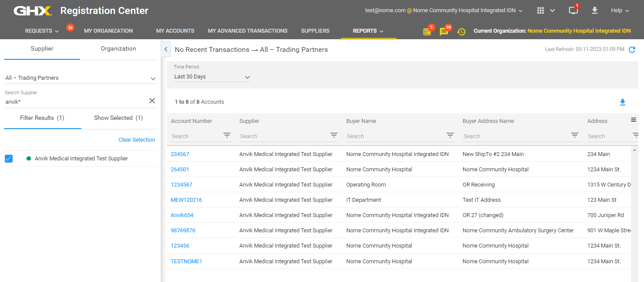The width and height of the screenshot is (644, 282).
Task: Open the Suppliers menu item
Action: pyautogui.click(x=315, y=31)
